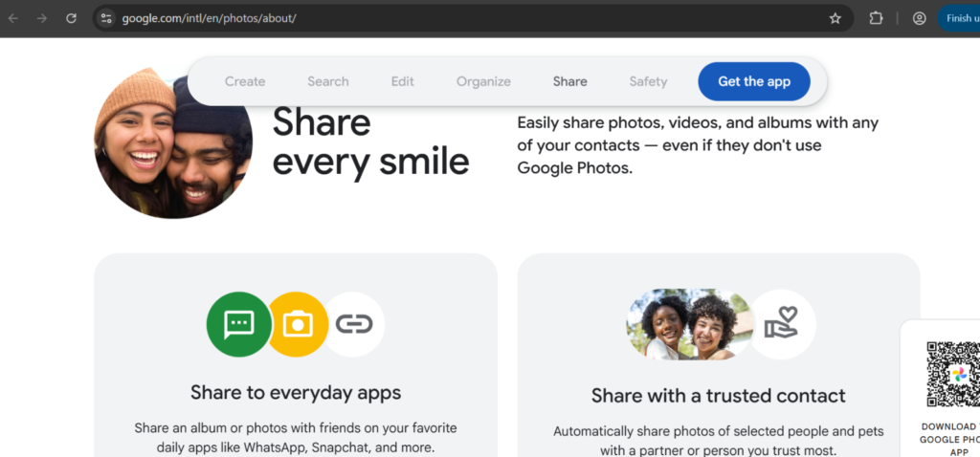
Task: Go to the Create section tab
Action: (245, 81)
